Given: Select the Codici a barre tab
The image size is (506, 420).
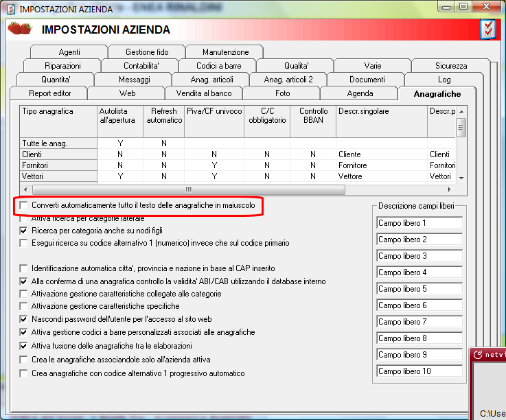Looking at the screenshot, I should [x=218, y=66].
